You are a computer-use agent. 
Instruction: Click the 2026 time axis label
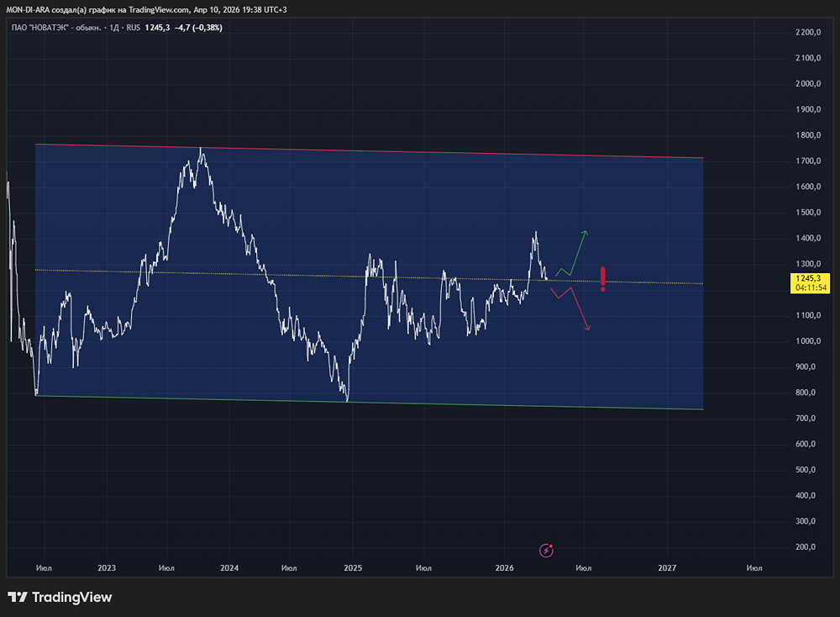pyautogui.click(x=504, y=567)
